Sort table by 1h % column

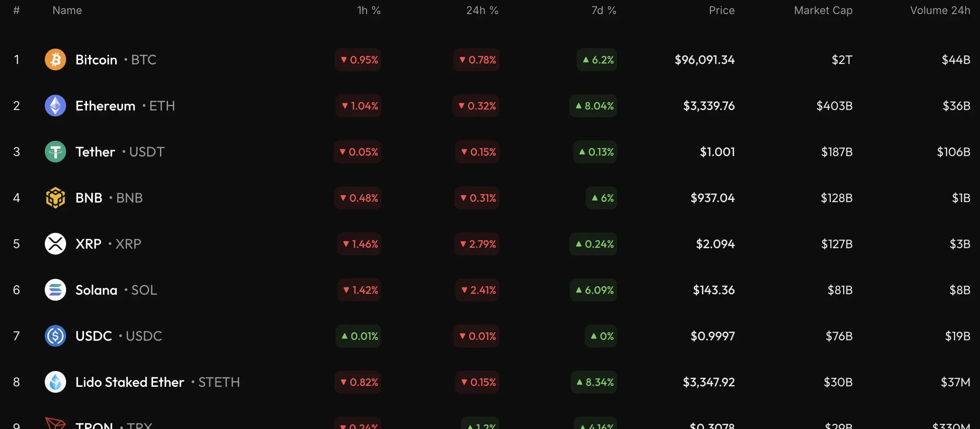click(368, 10)
